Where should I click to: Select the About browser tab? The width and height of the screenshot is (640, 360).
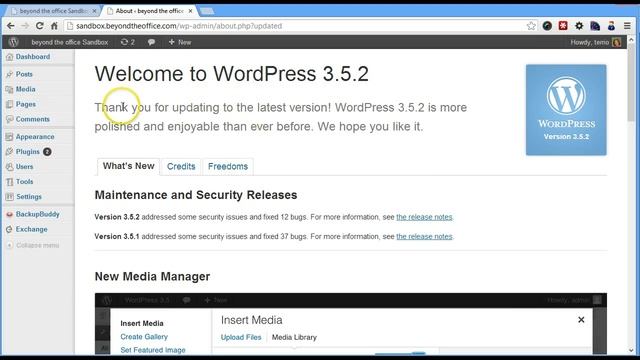tap(149, 11)
